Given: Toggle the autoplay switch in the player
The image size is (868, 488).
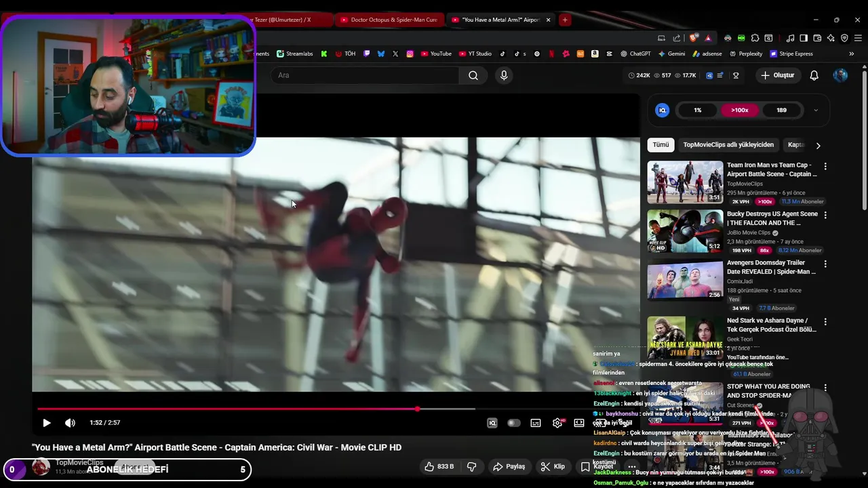Looking at the screenshot, I should coord(513,423).
